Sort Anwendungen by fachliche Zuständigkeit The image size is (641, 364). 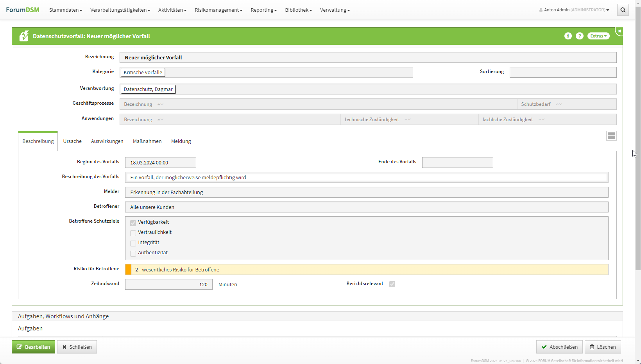541,120
